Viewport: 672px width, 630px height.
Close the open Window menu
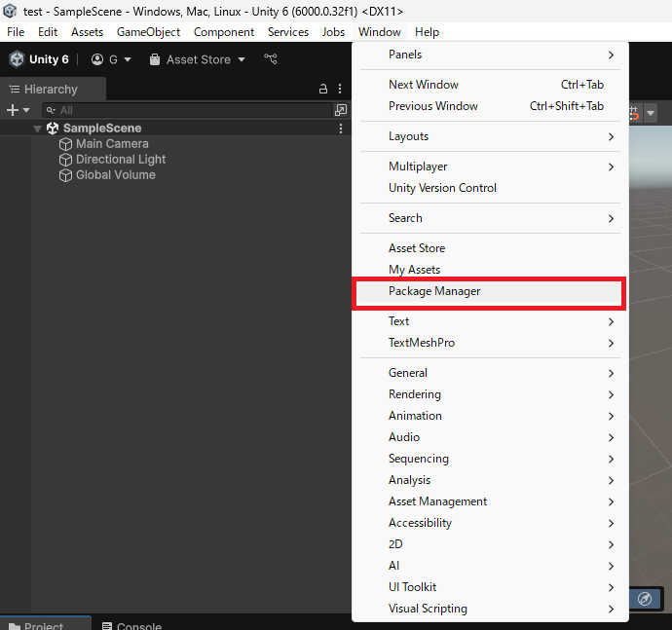[379, 32]
